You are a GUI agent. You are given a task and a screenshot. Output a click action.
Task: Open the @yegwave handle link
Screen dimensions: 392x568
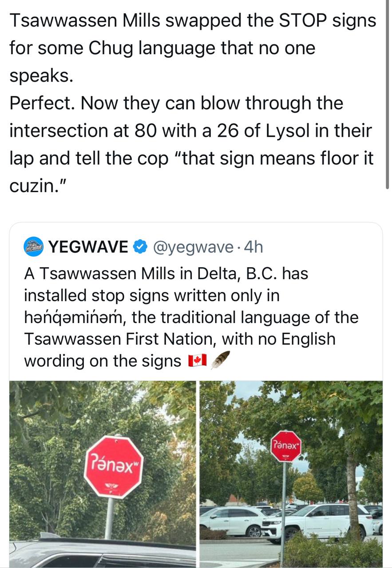pyautogui.click(x=193, y=247)
